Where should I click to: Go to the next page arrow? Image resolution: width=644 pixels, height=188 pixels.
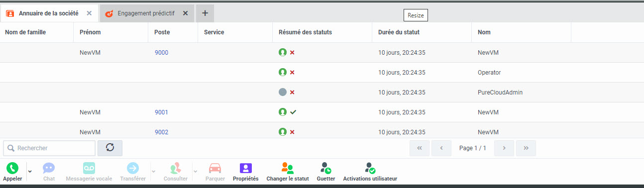point(504,148)
